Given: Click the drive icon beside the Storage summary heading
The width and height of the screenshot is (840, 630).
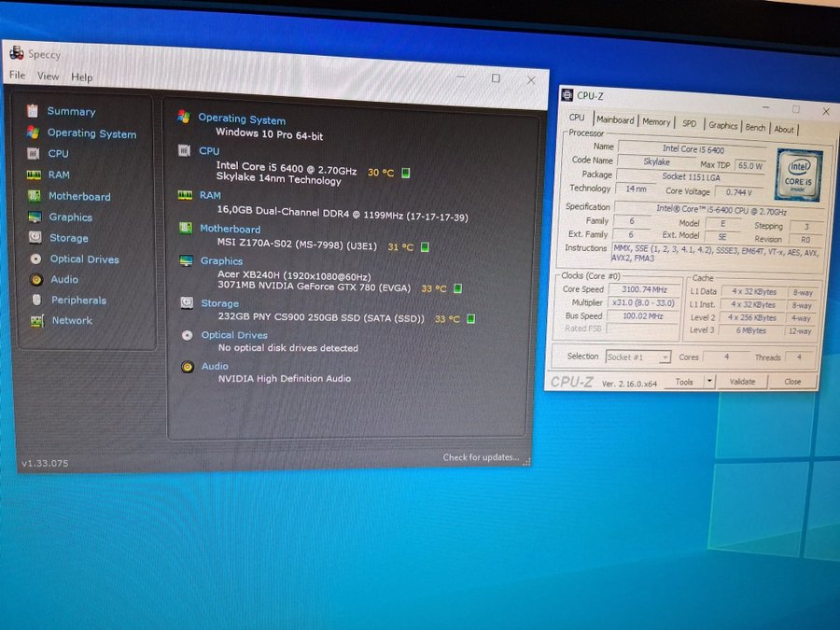Looking at the screenshot, I should (x=187, y=302).
